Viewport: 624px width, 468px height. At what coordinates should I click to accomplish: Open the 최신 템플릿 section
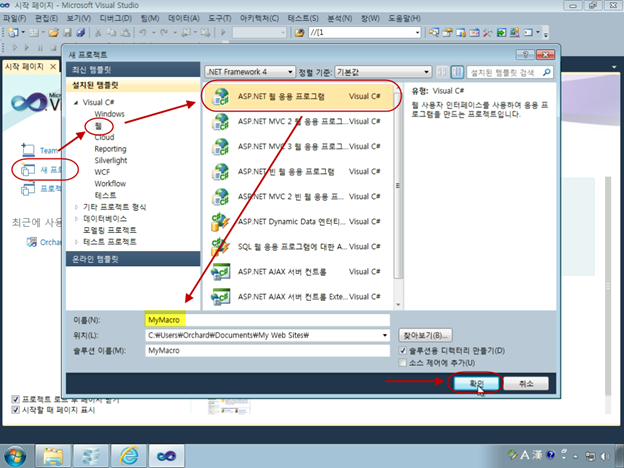click(x=133, y=70)
